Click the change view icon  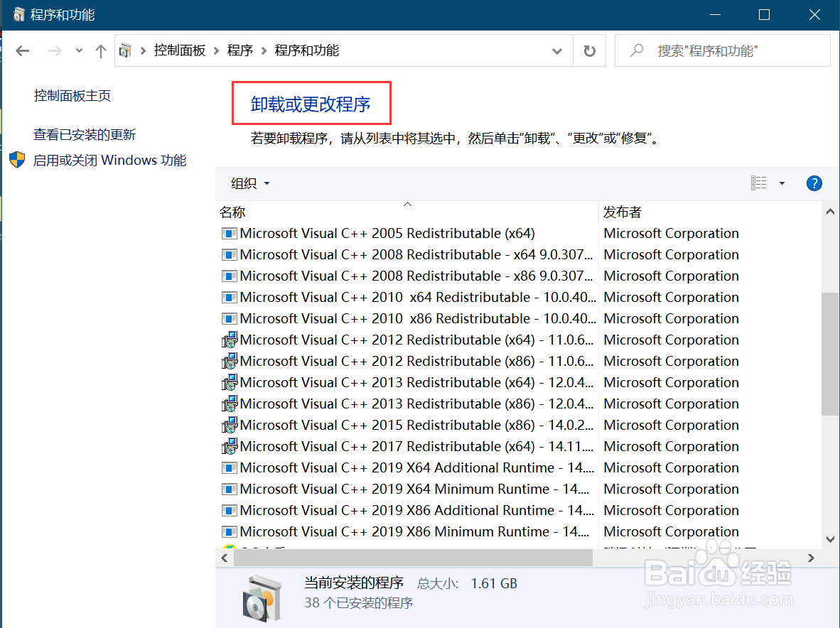tap(758, 183)
